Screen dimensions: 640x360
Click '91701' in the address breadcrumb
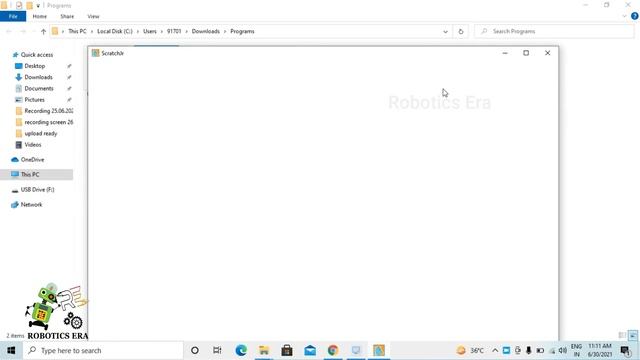tap(174, 31)
